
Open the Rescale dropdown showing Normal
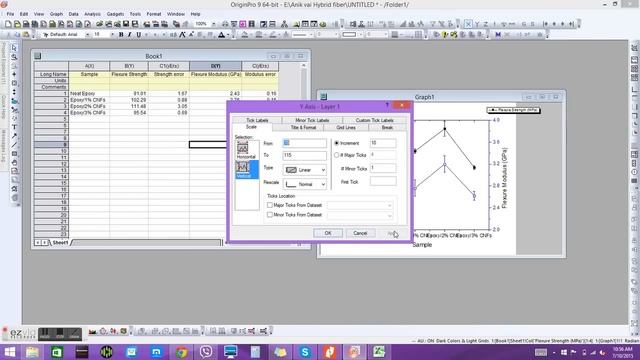click(305, 184)
